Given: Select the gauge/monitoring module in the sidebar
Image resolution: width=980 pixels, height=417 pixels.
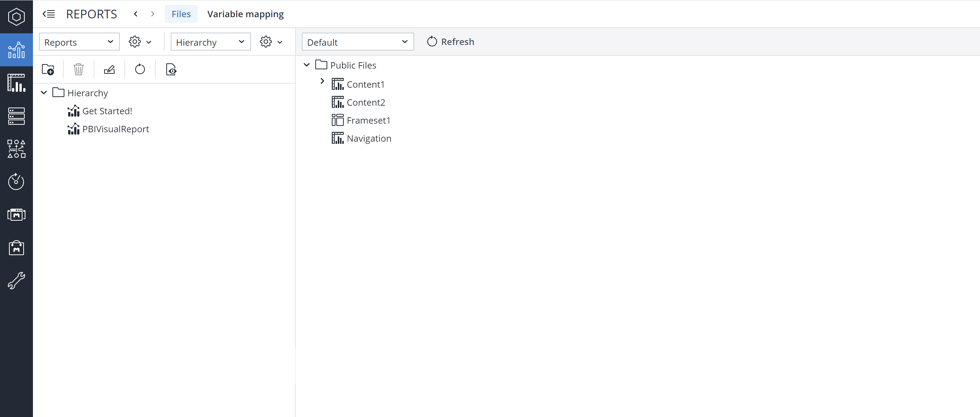Looking at the screenshot, I should [x=16, y=181].
